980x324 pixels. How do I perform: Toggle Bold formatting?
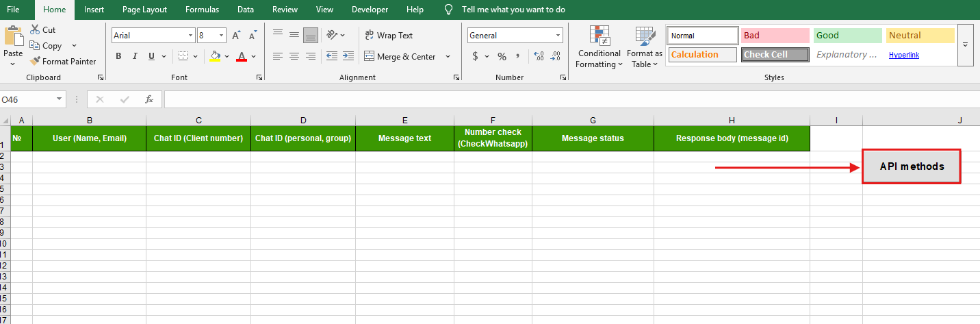118,56
